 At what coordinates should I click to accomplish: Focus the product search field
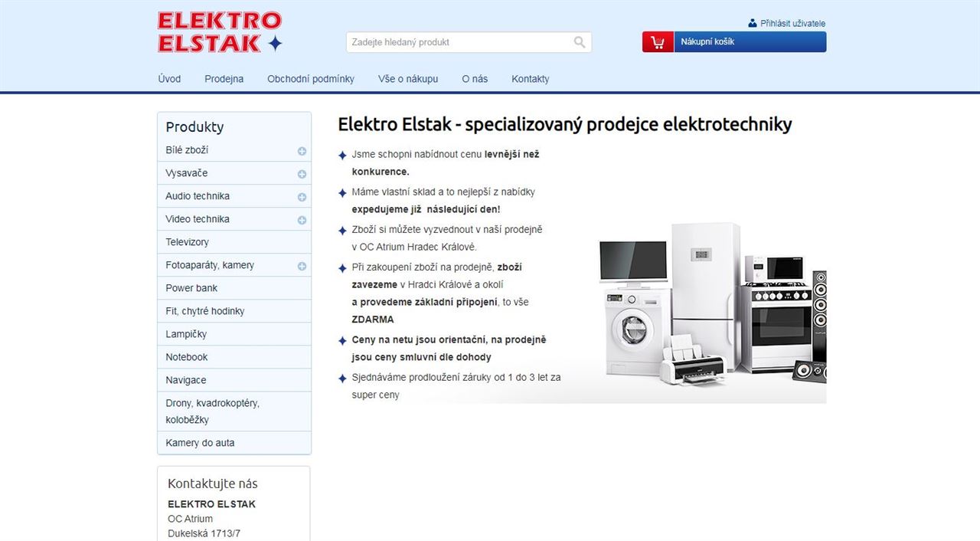(x=459, y=42)
